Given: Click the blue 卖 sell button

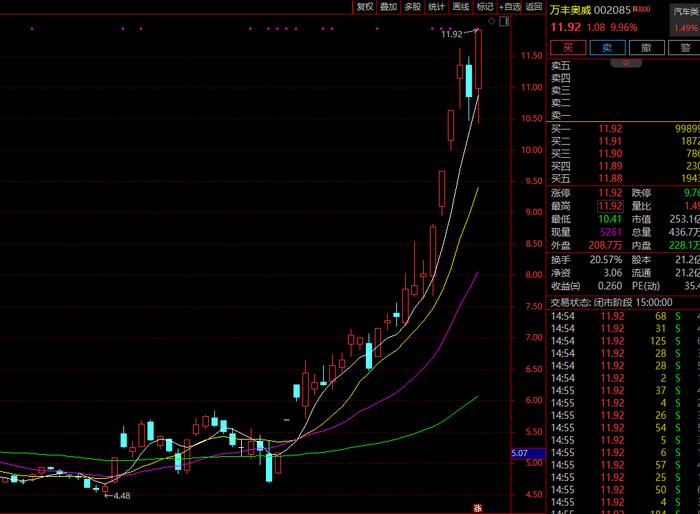Looking at the screenshot, I should [607, 48].
